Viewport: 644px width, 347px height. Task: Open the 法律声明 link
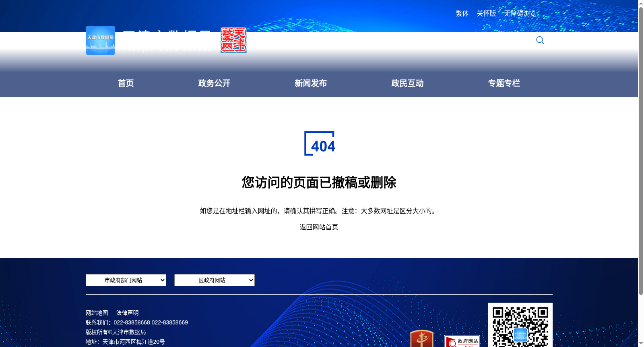point(127,313)
